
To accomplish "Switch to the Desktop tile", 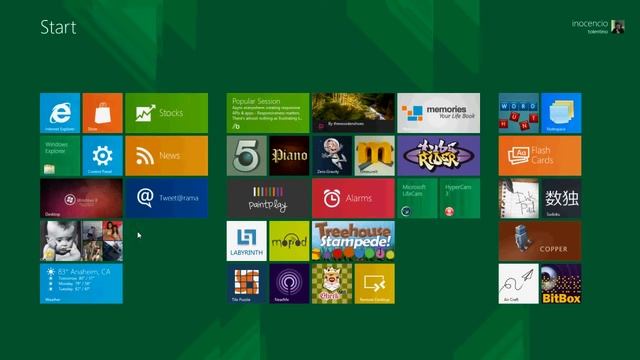I will (x=81, y=198).
